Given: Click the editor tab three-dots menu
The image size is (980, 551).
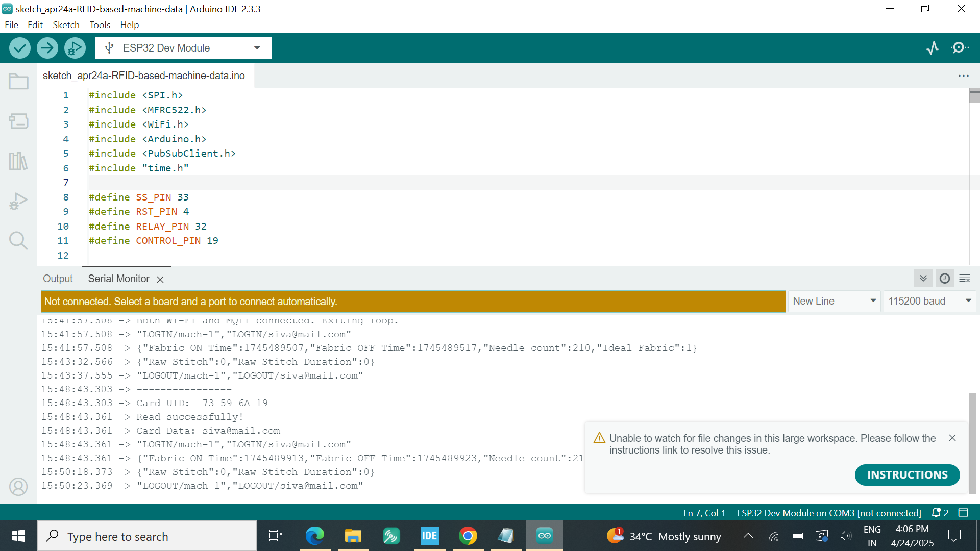Looking at the screenshot, I should tap(963, 76).
